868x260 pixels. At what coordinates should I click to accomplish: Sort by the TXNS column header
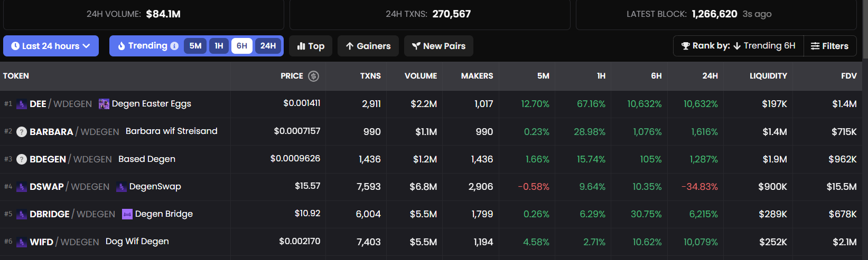click(370, 76)
